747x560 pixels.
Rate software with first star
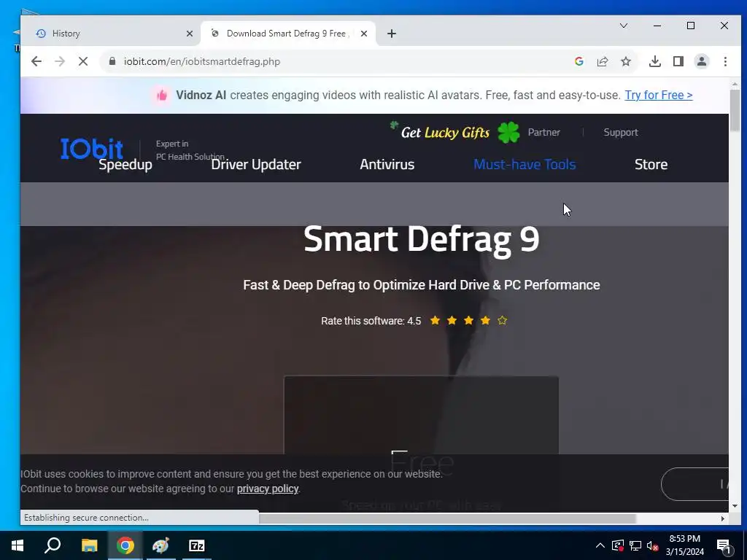click(435, 321)
